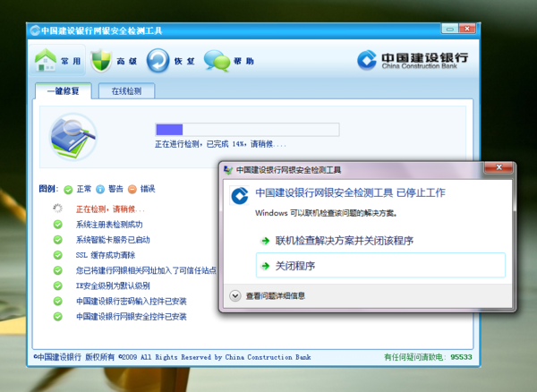
Task: Click the detection progress bar
Action: [x=247, y=130]
